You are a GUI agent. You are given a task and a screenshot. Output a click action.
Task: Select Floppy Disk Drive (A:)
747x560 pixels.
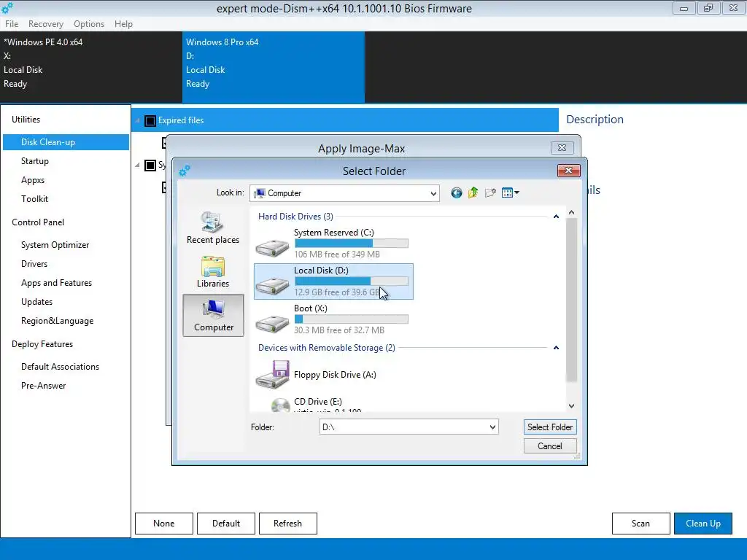coord(335,375)
